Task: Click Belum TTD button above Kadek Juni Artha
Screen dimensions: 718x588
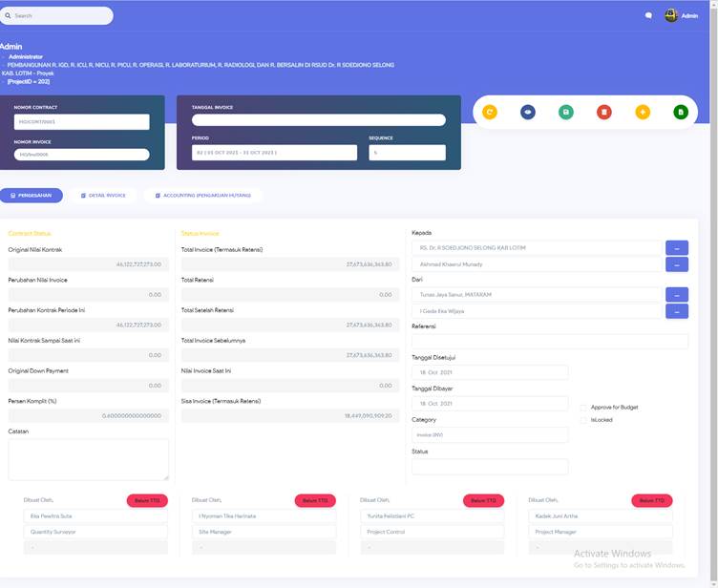Action: point(651,500)
